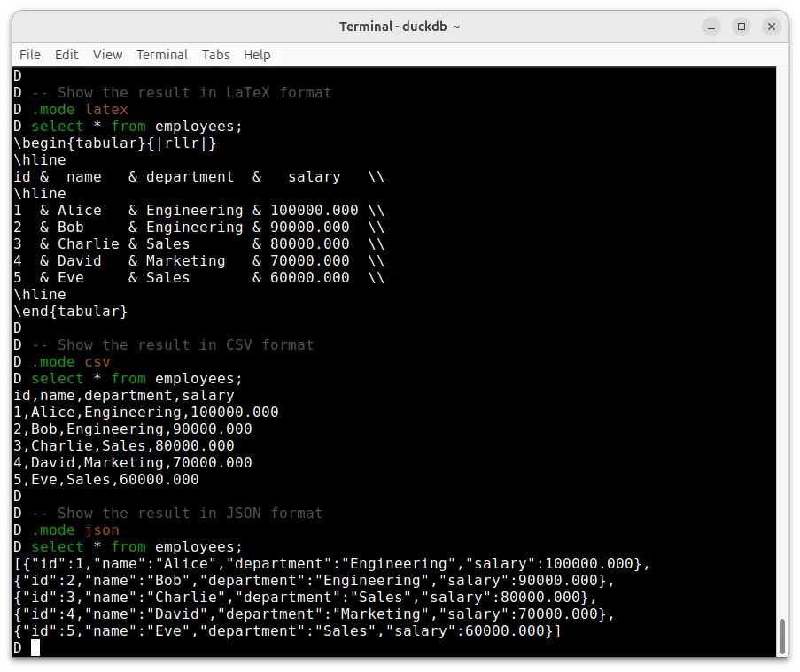Minimize the terminal window
This screenshot has height=672, width=800.
(x=711, y=27)
